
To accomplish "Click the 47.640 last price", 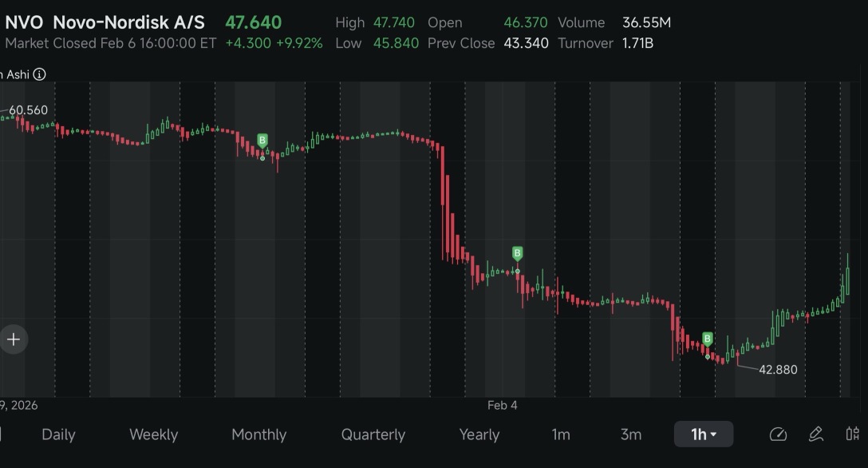I will (x=254, y=22).
